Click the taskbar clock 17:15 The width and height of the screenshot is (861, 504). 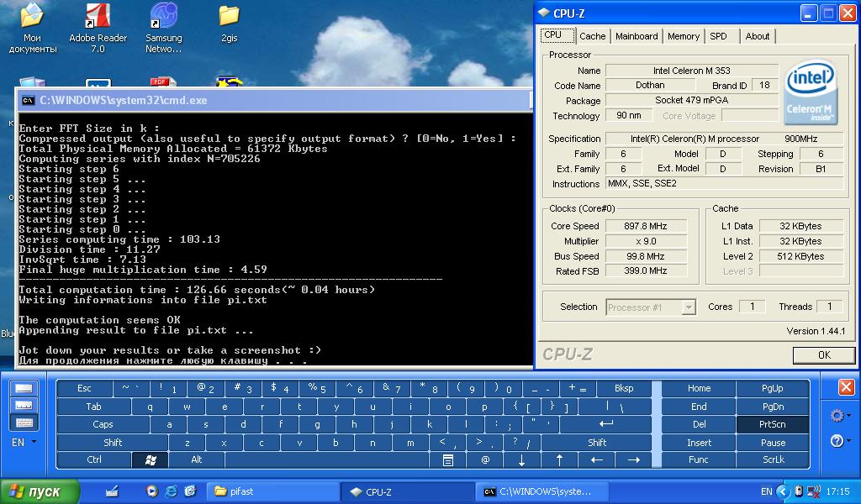point(837,491)
